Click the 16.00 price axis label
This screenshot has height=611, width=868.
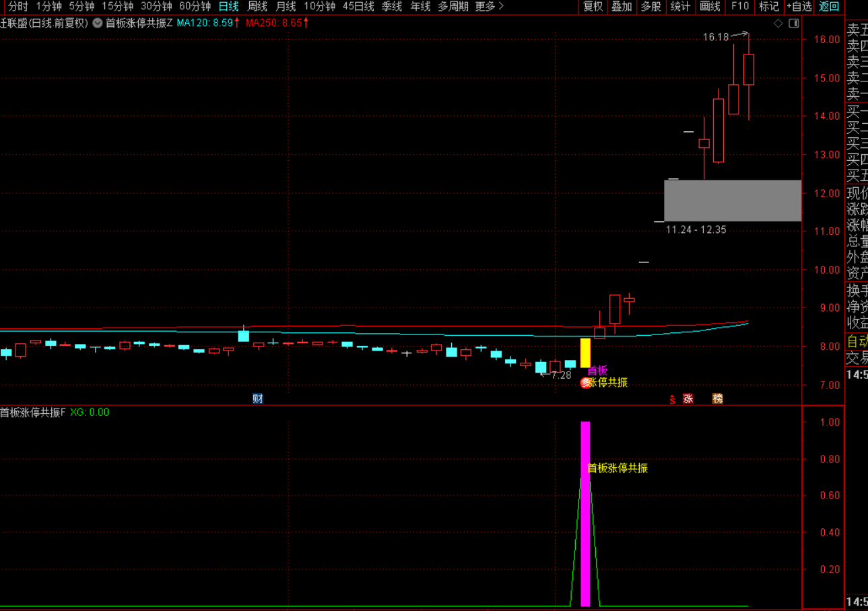tap(827, 40)
